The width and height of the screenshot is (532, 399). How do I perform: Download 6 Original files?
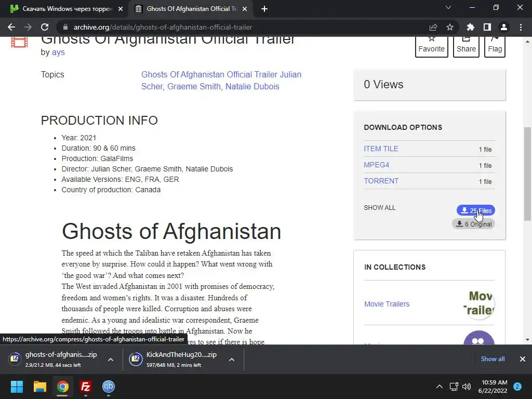coord(474,224)
